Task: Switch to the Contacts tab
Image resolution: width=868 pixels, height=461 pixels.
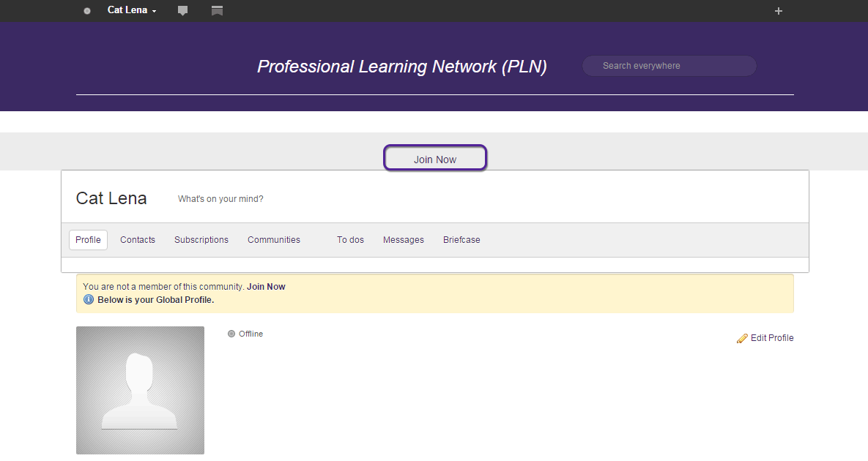Action: click(x=137, y=240)
